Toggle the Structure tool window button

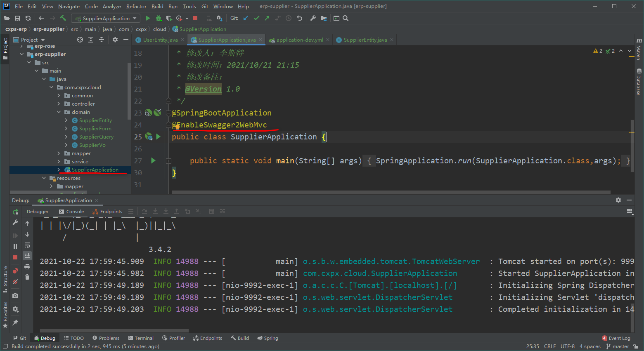(5, 279)
